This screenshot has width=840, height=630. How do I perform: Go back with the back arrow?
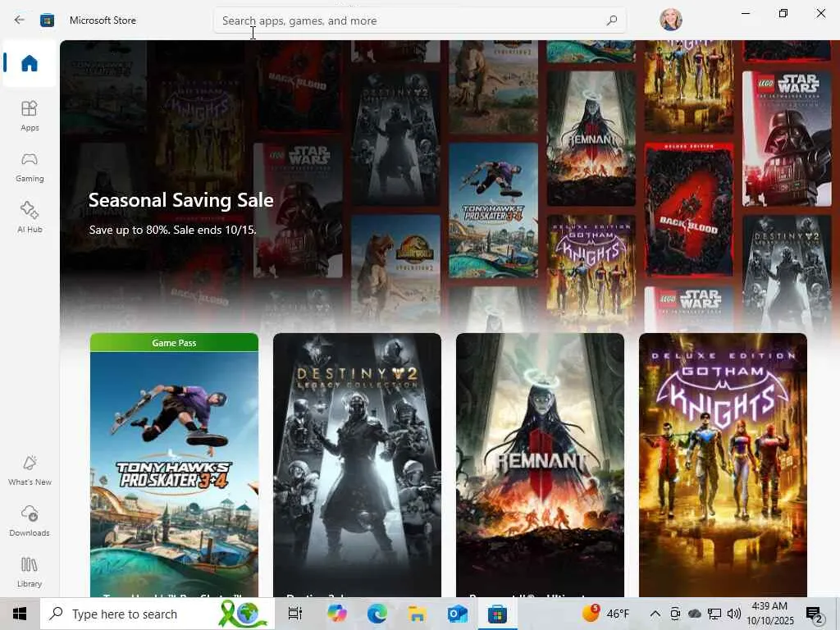(x=20, y=20)
